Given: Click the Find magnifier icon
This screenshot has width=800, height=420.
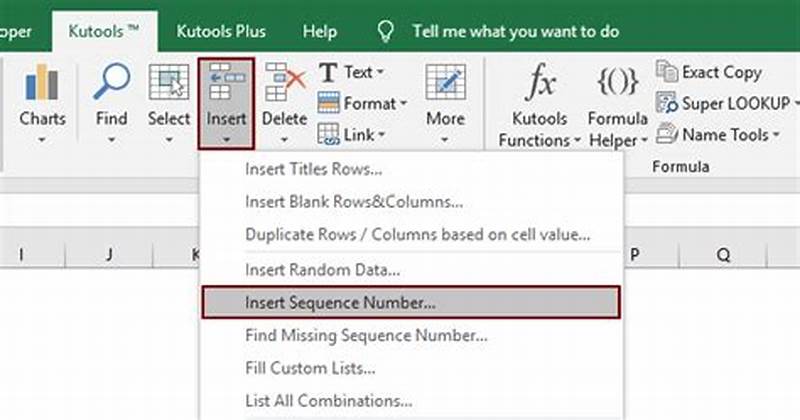Looking at the screenshot, I should point(112,81).
